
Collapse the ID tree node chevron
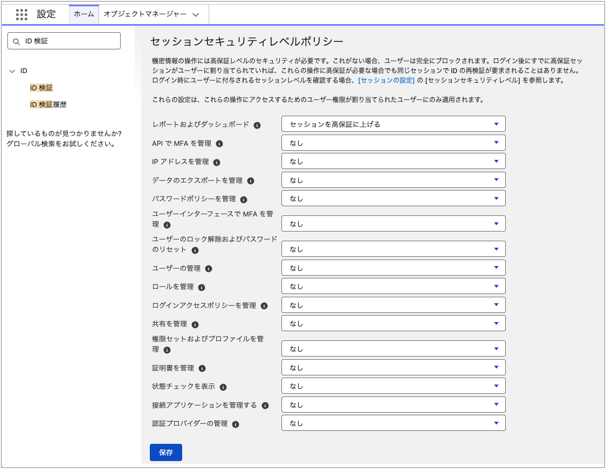coord(12,71)
